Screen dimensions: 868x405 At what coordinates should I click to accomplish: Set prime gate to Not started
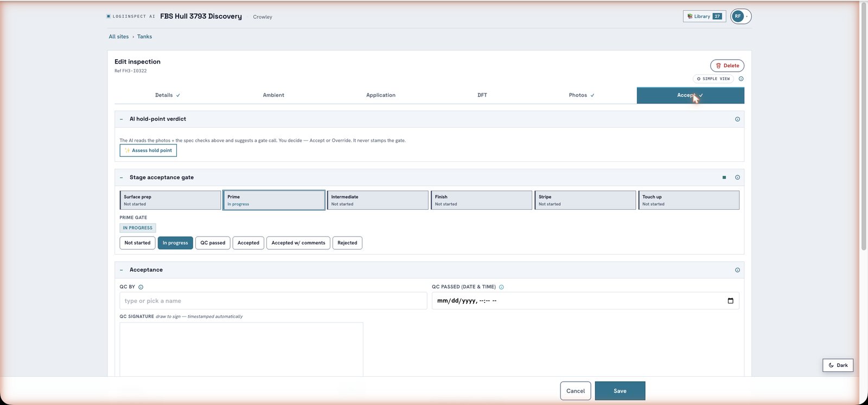[137, 243]
